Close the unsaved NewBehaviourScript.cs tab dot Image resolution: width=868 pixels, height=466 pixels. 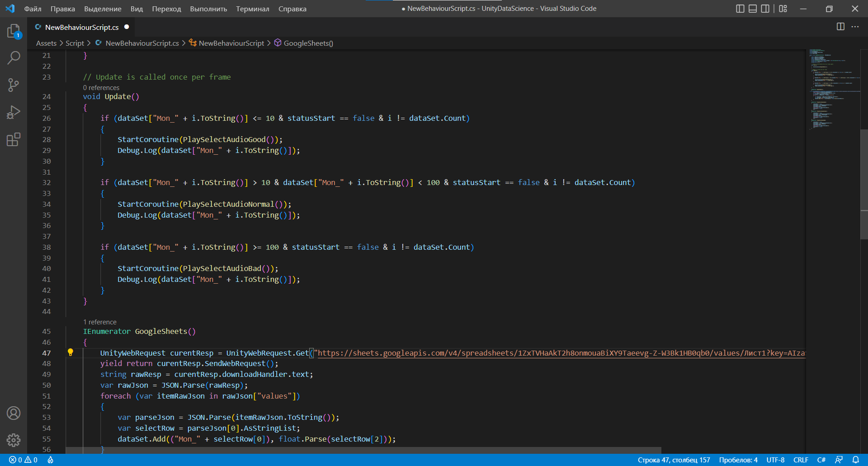[x=127, y=27]
